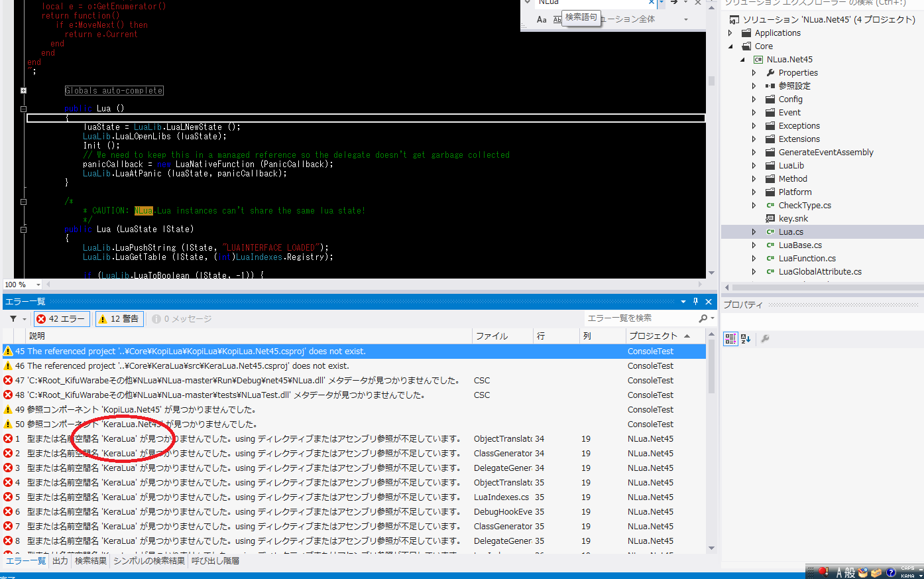This screenshot has width=924, height=579.
Task: Expand the Properties node
Action: pyautogui.click(x=754, y=73)
